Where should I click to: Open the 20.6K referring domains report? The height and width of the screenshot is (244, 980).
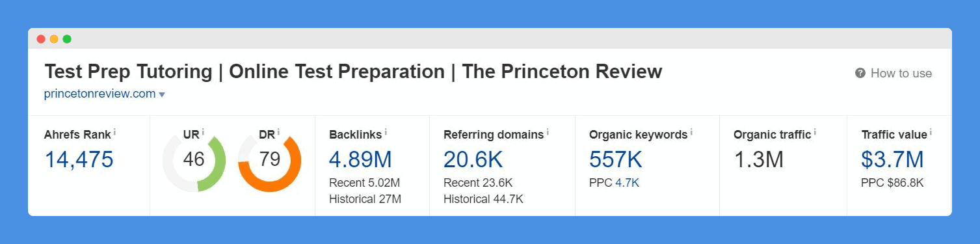[x=473, y=159]
